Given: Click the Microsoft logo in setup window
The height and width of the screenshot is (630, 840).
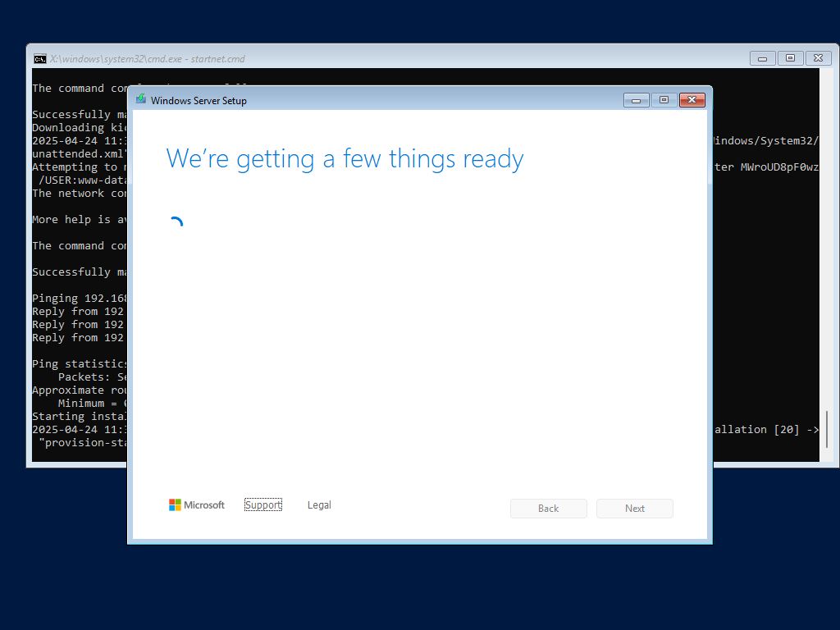Looking at the screenshot, I should point(197,504).
